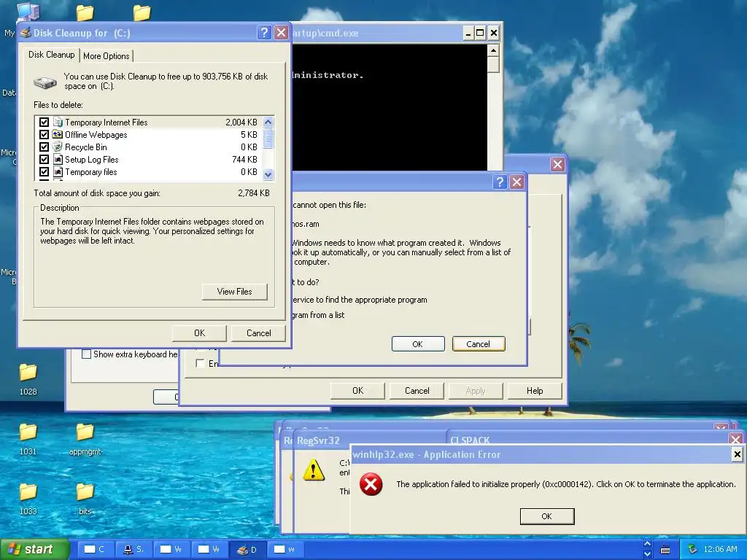
Task: Click the red error icon in winhlp32 dialog
Action: [x=371, y=484]
